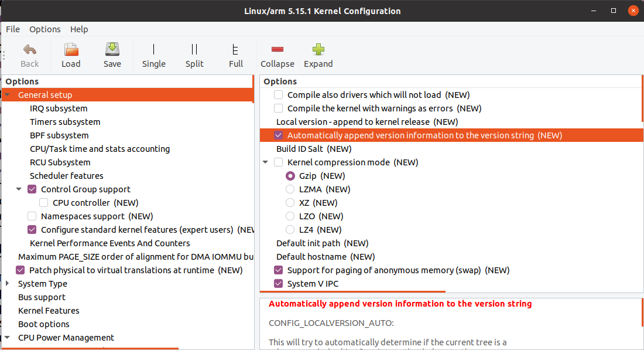Enable Namespaces support checkbox
This screenshot has width=644, height=350.
(x=32, y=216)
